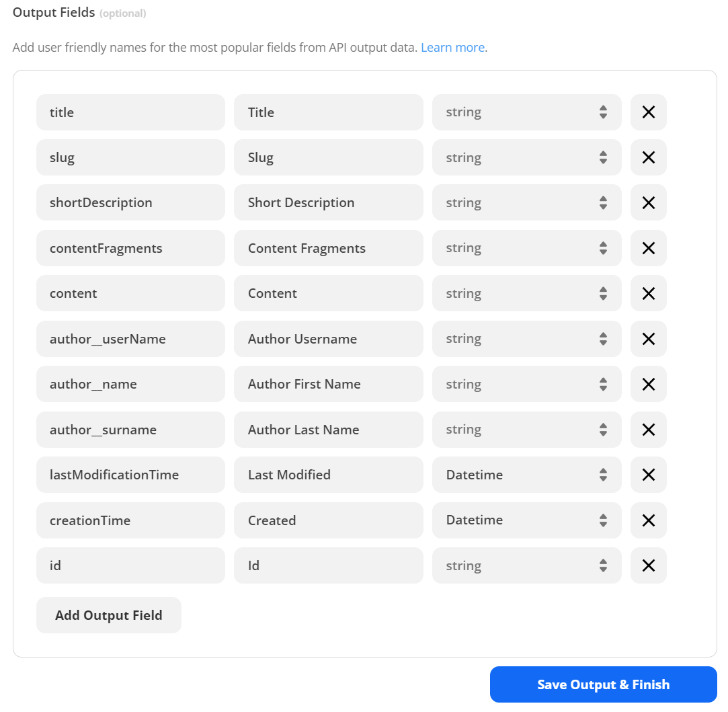This screenshot has height=712, width=728.
Task: Delete the author__name field row
Action: (648, 384)
